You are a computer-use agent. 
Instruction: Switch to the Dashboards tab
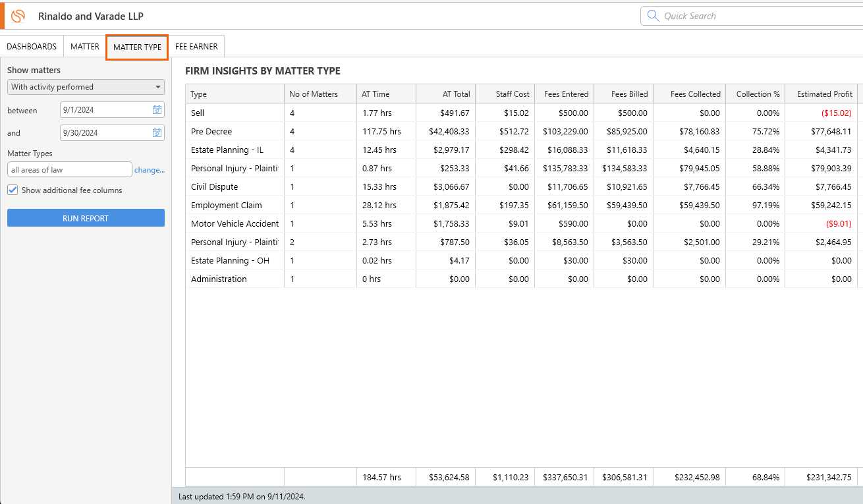click(x=32, y=47)
